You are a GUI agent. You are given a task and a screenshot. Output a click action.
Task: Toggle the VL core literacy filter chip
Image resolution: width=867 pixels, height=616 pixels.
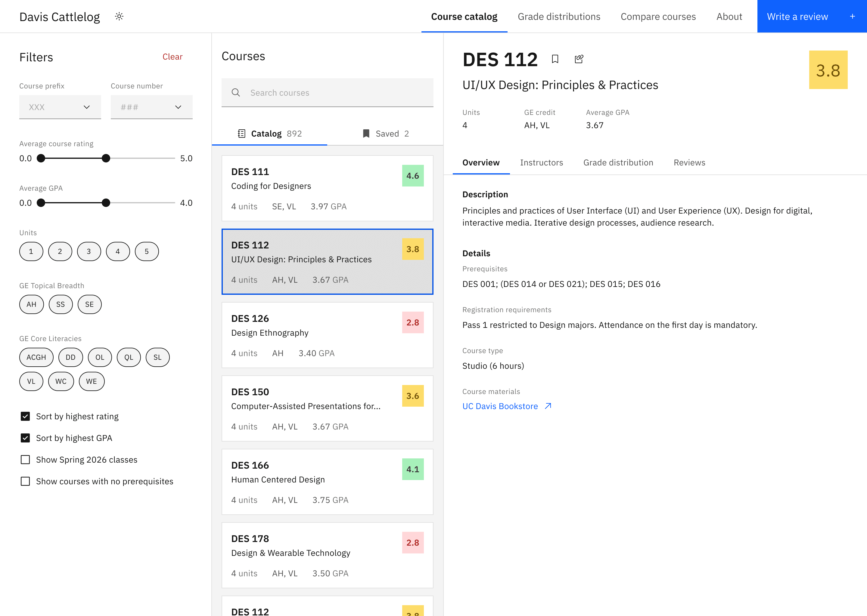(x=31, y=381)
